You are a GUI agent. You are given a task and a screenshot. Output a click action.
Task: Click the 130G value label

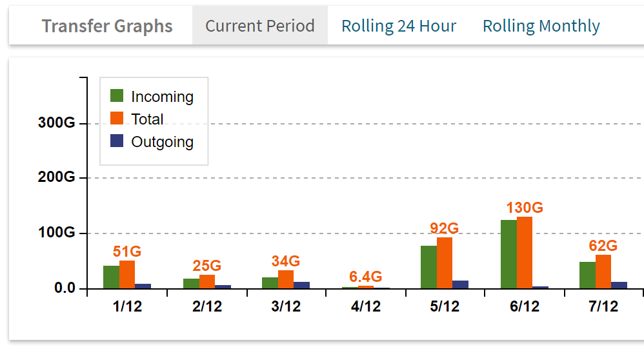[x=524, y=208]
